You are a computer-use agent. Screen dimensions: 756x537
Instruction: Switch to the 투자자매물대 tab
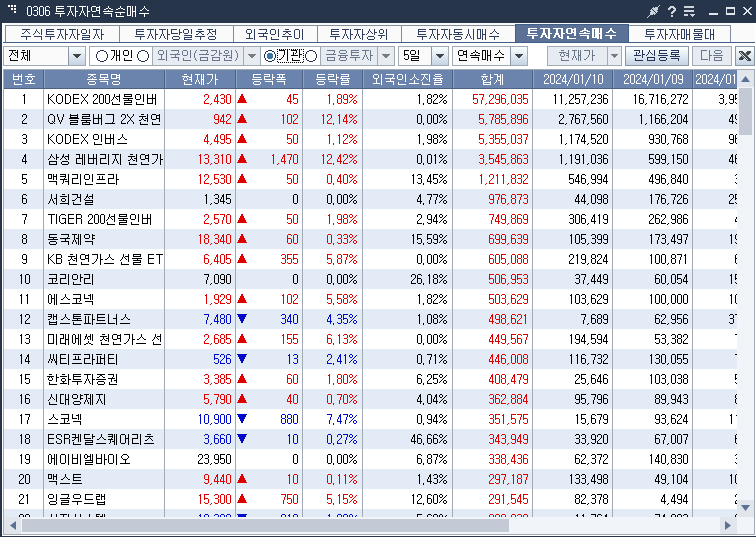(680, 34)
